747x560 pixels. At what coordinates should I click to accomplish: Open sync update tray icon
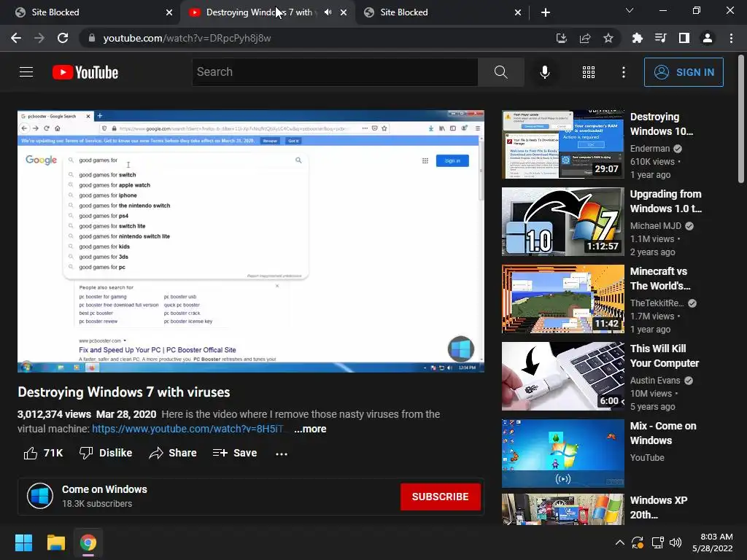tap(638, 542)
